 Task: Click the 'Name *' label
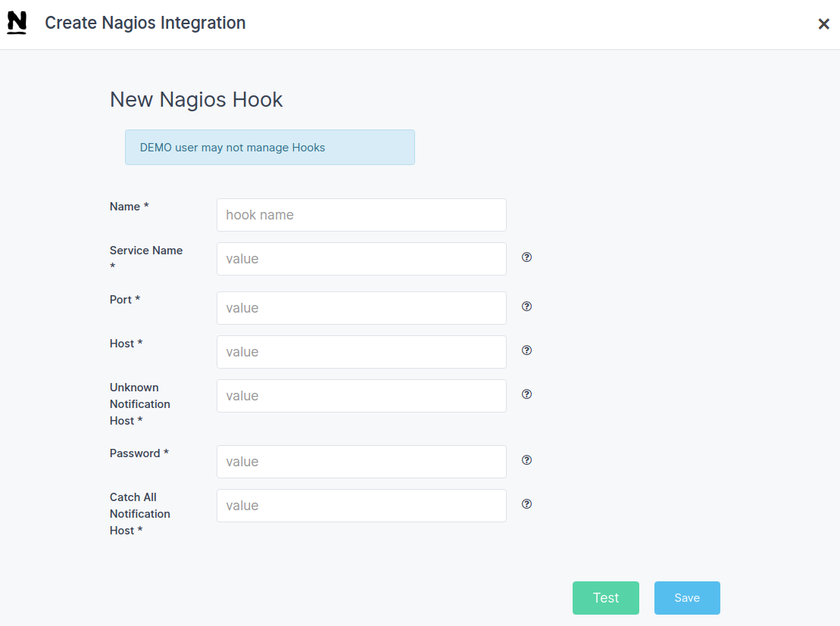click(x=129, y=207)
